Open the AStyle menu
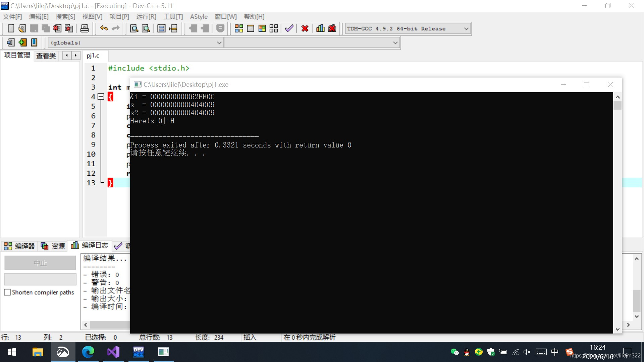 [x=199, y=17]
